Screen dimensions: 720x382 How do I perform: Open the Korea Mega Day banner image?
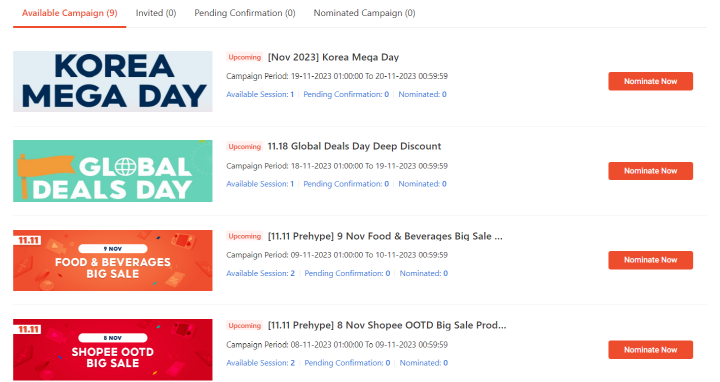point(112,81)
